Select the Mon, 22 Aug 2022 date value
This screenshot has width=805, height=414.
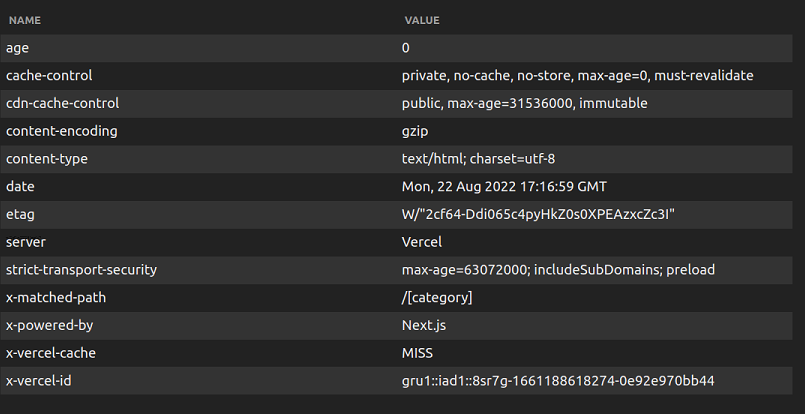click(x=504, y=186)
